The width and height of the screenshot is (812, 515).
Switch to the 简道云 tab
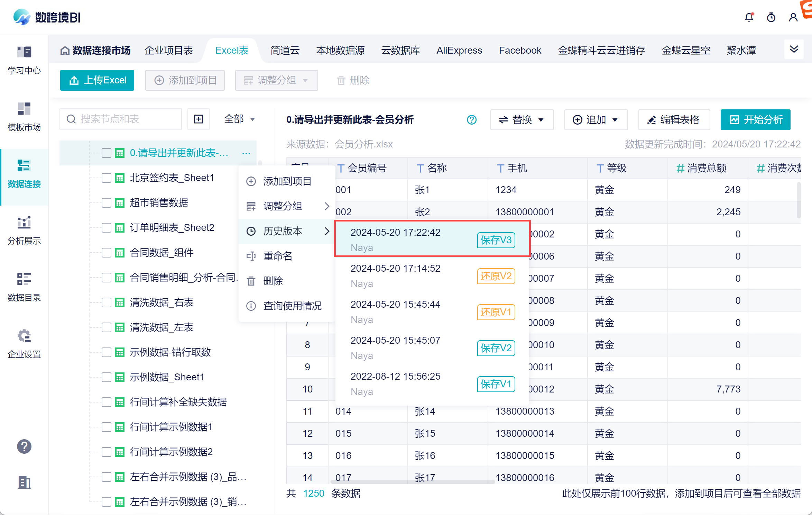[x=285, y=51]
